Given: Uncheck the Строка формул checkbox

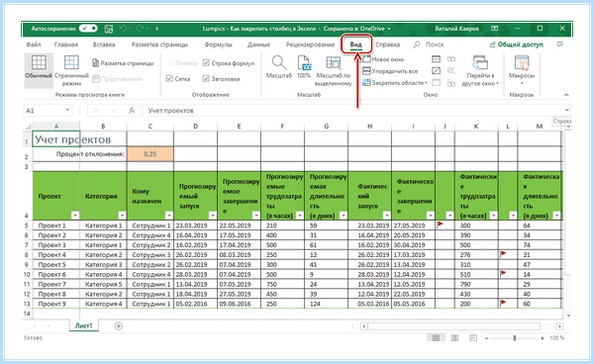Looking at the screenshot, I should (x=206, y=63).
